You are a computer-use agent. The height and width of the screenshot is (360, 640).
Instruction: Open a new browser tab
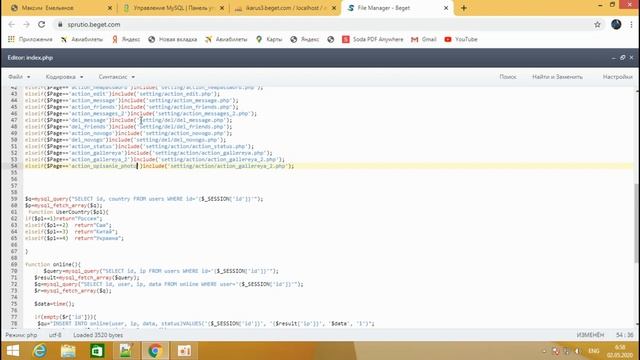463,8
